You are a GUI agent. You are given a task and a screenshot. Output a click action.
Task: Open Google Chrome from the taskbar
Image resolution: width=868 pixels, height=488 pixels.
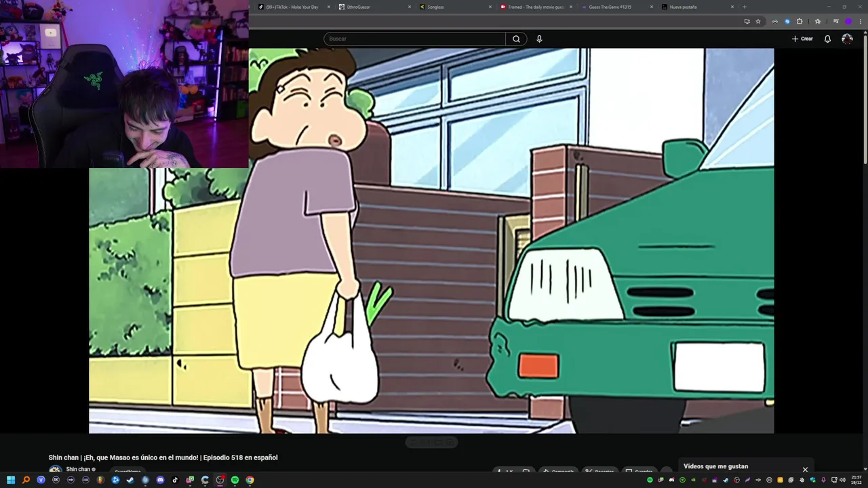(x=250, y=480)
